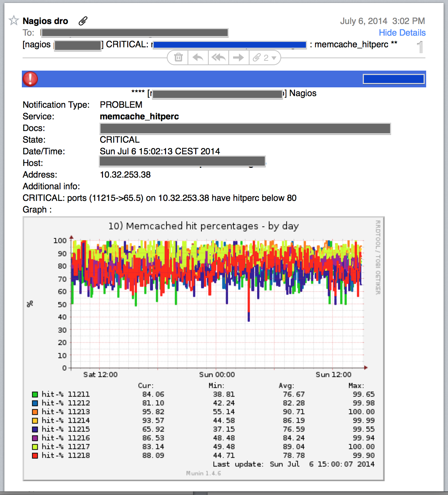This screenshot has height=495, width=448.
Task: Click the IP address 10.32.253.38 in Address row
Action: pos(125,175)
